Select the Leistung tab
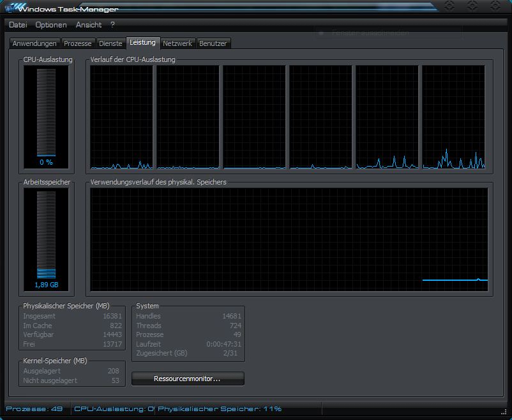 click(x=143, y=43)
